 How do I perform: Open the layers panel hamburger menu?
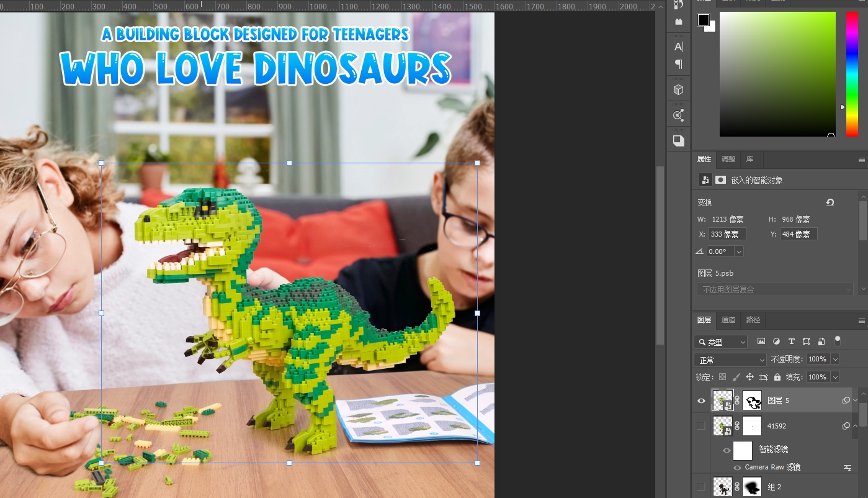coord(861,320)
